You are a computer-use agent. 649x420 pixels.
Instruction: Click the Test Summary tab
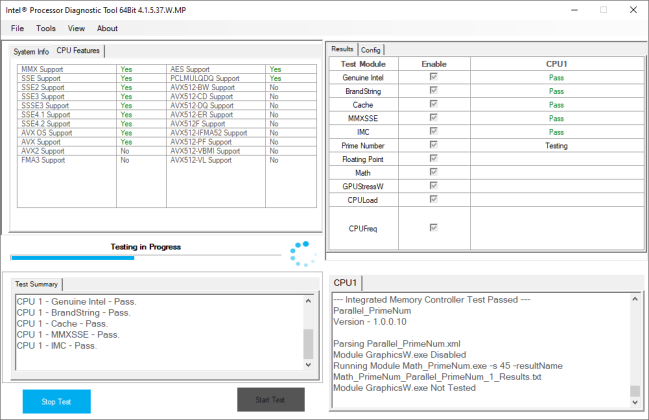pyautogui.click(x=37, y=284)
